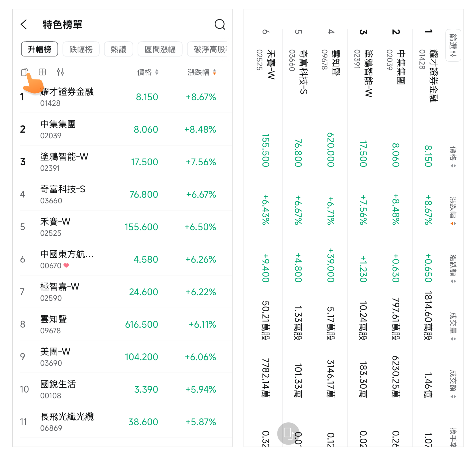Open the 熱議 tab
Screen dimensions: 476x456
(x=119, y=49)
